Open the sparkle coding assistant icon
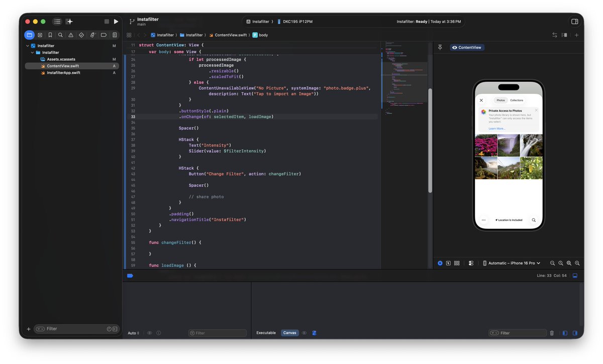603x364 pixels. point(69,22)
